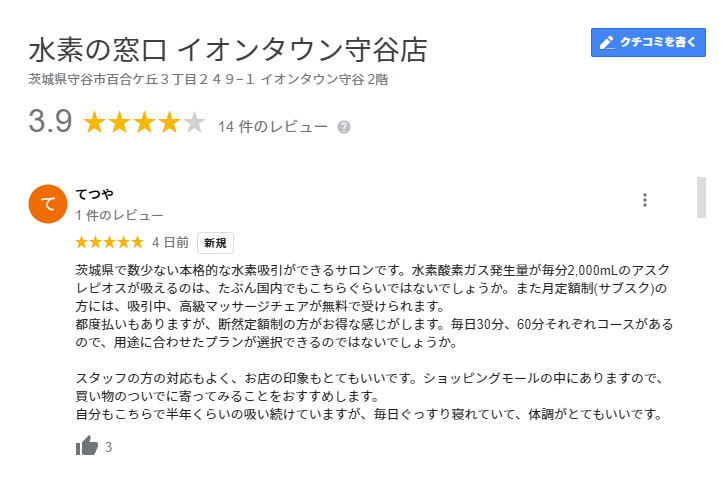Open reviewer name てつや
The height and width of the screenshot is (481, 725).
point(94,194)
